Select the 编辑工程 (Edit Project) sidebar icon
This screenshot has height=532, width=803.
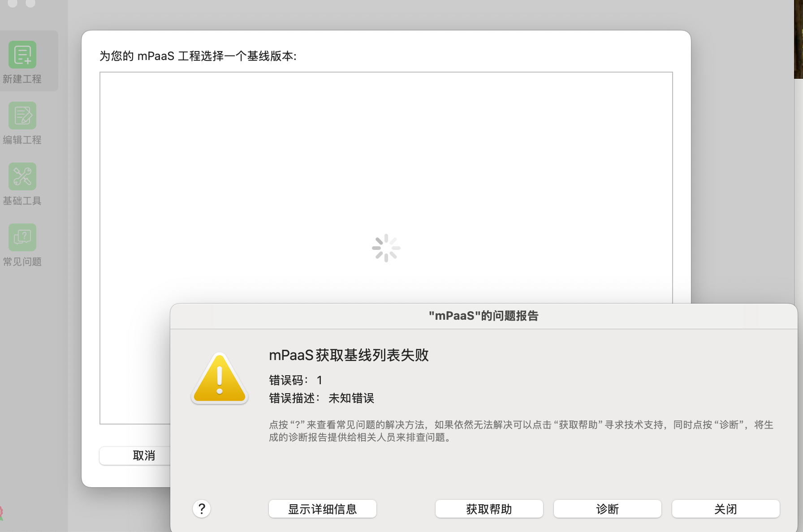pyautogui.click(x=22, y=116)
